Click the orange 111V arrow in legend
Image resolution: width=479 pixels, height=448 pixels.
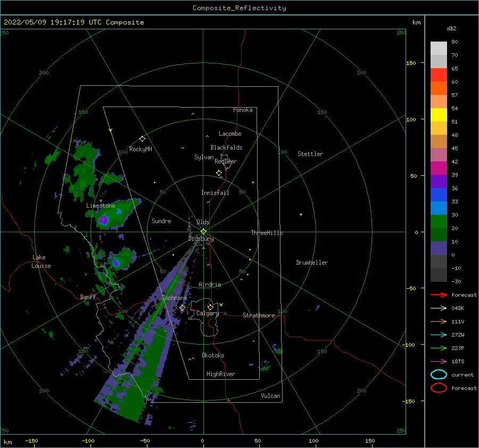click(x=439, y=321)
